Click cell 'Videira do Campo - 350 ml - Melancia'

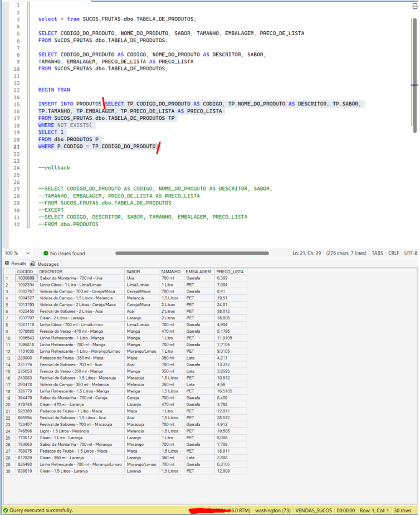[x=81, y=385]
